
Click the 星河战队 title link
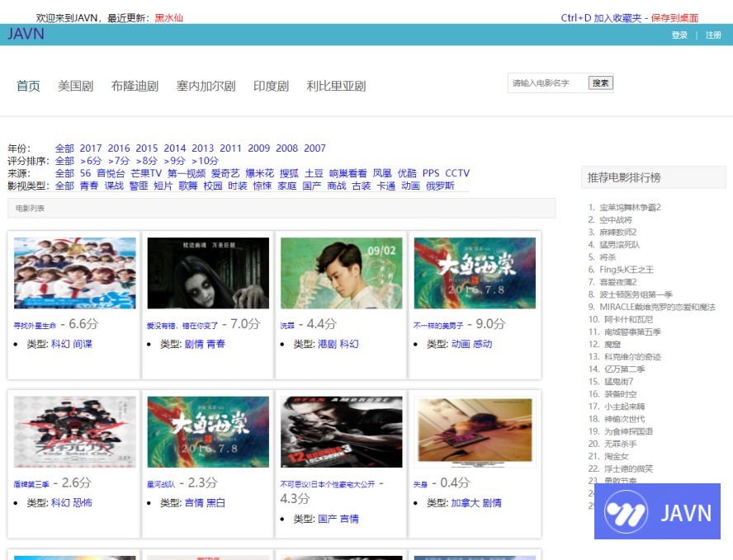(161, 484)
